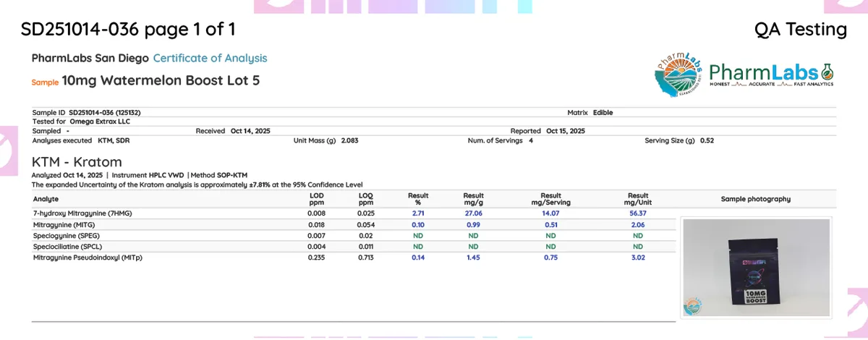Viewport: 868px width, 340px height.
Task: Click the PharmLabs circular seal logo
Action: coord(678,74)
